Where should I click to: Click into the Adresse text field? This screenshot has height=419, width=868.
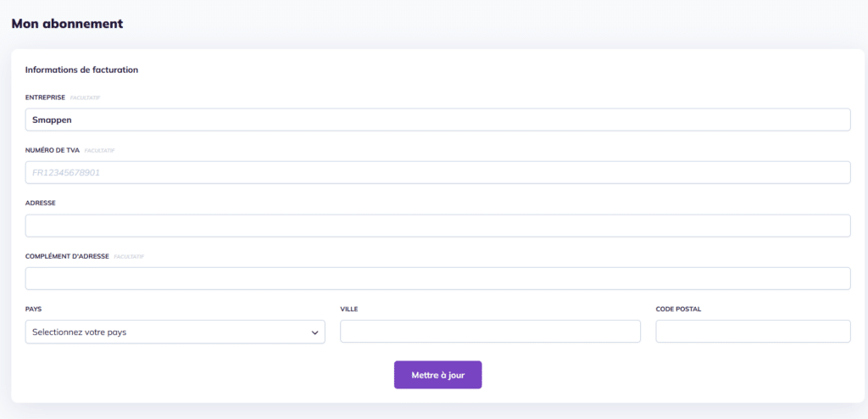437,226
